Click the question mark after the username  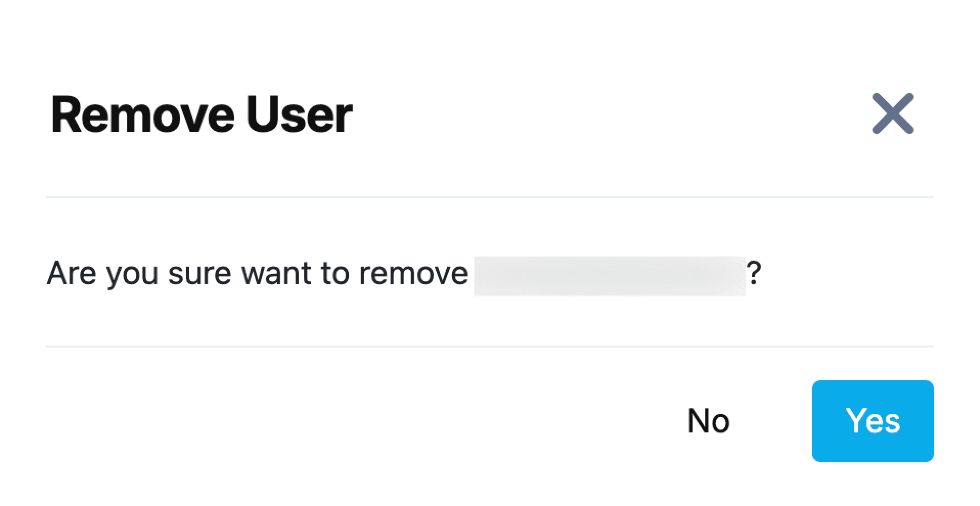(754, 273)
